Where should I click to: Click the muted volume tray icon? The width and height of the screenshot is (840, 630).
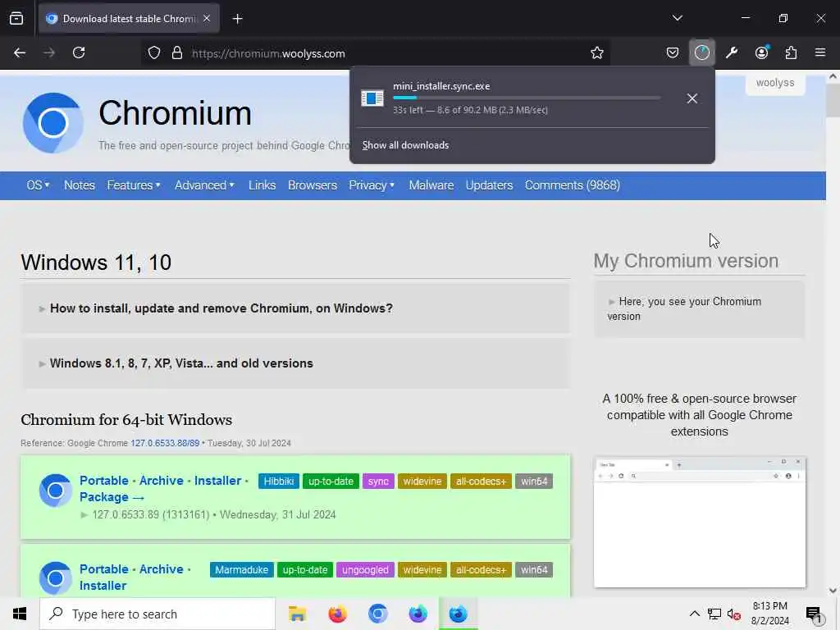point(733,614)
